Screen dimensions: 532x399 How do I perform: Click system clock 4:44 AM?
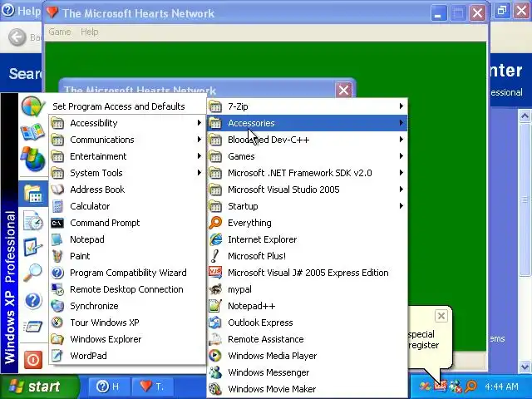[501, 387]
